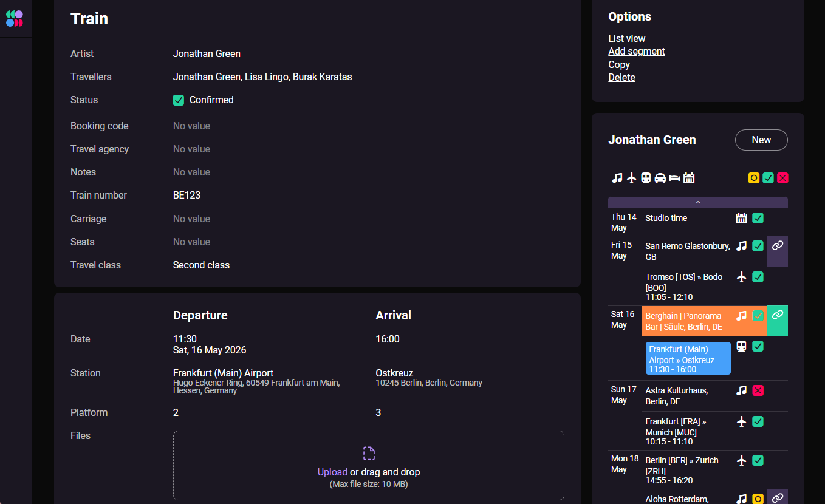The image size is (825, 504).
Task: Click Delete in Options panel
Action: tap(621, 77)
